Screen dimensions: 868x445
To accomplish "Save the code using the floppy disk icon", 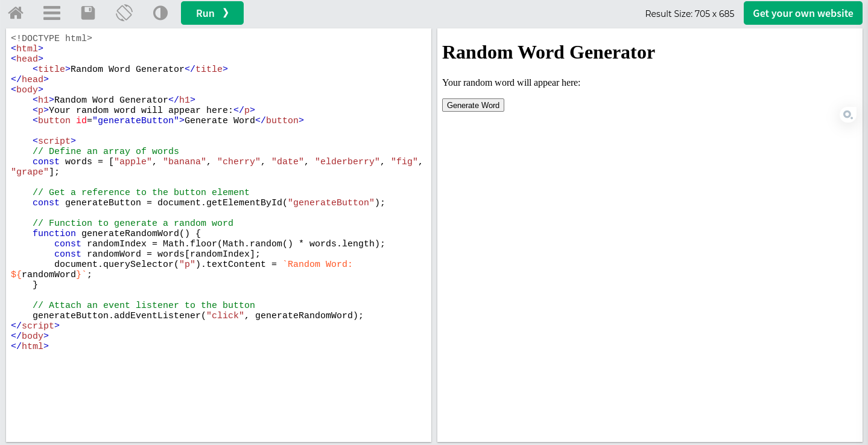I will point(87,13).
